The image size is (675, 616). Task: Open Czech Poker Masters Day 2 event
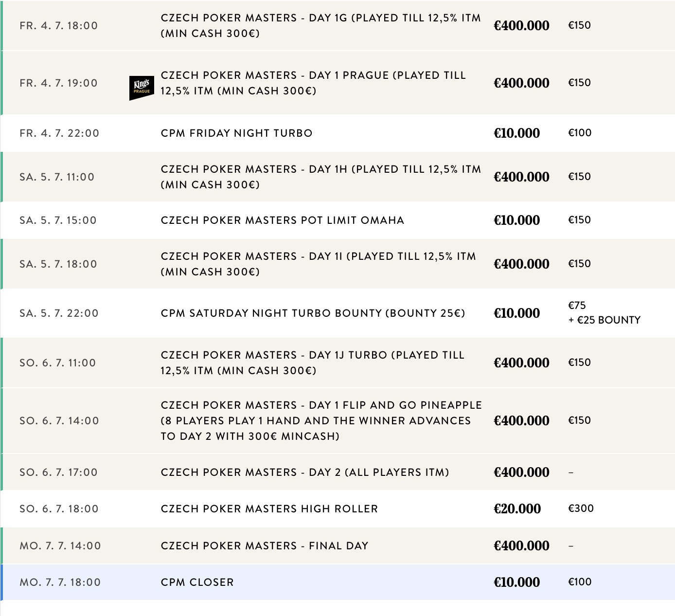305,472
